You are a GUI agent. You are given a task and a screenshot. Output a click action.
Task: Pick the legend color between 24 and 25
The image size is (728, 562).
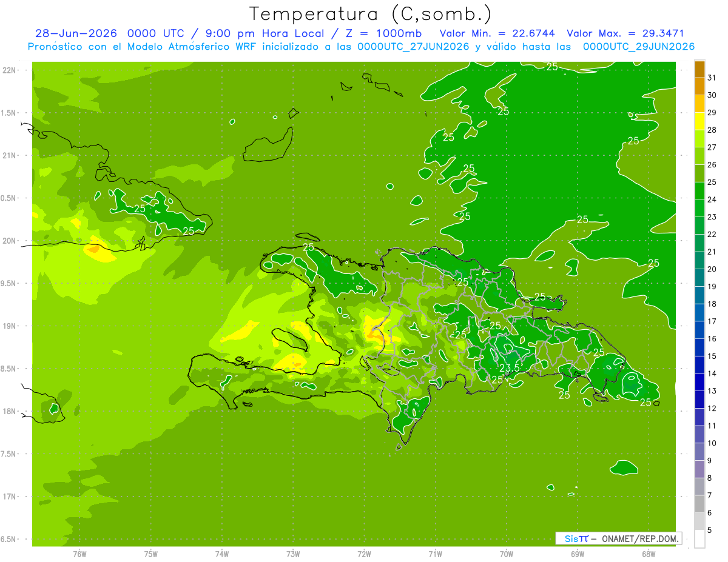[x=699, y=191]
